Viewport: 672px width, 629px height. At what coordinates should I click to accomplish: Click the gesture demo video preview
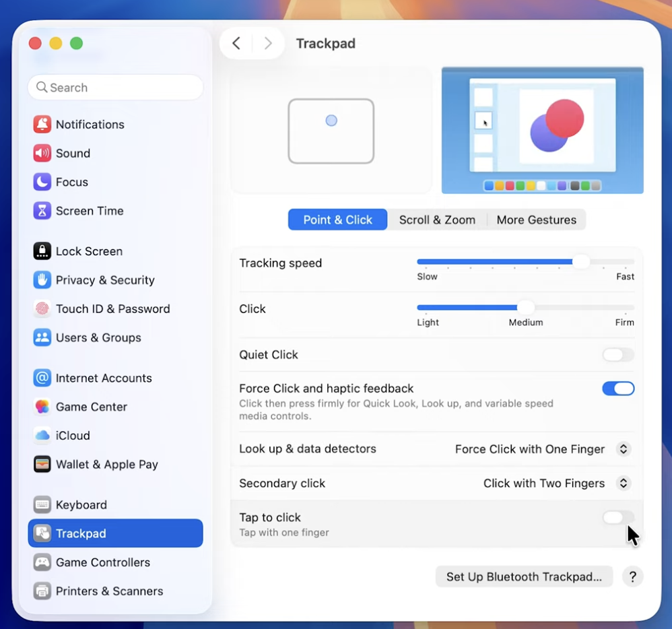click(542, 131)
